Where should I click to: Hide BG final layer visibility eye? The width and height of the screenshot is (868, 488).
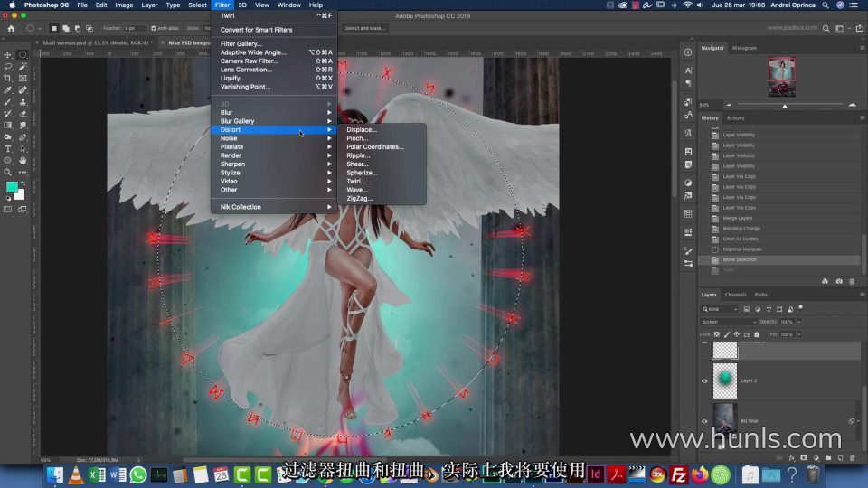coord(704,421)
